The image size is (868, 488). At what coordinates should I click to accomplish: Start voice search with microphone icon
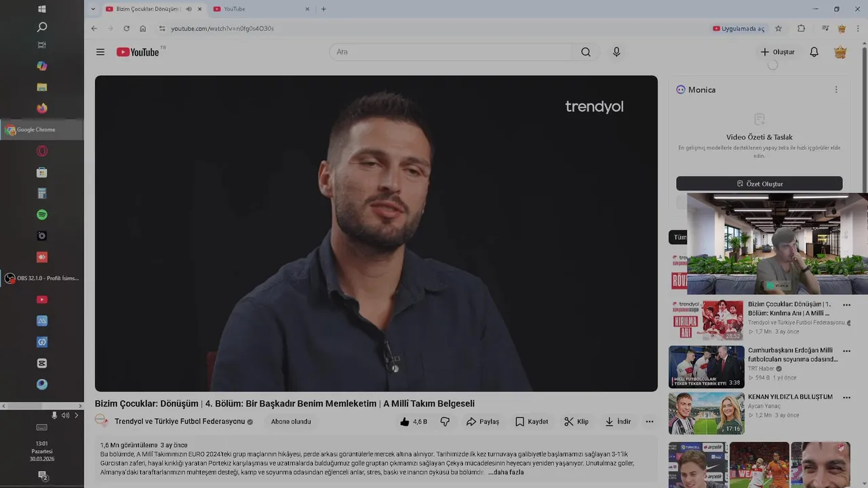pos(616,52)
